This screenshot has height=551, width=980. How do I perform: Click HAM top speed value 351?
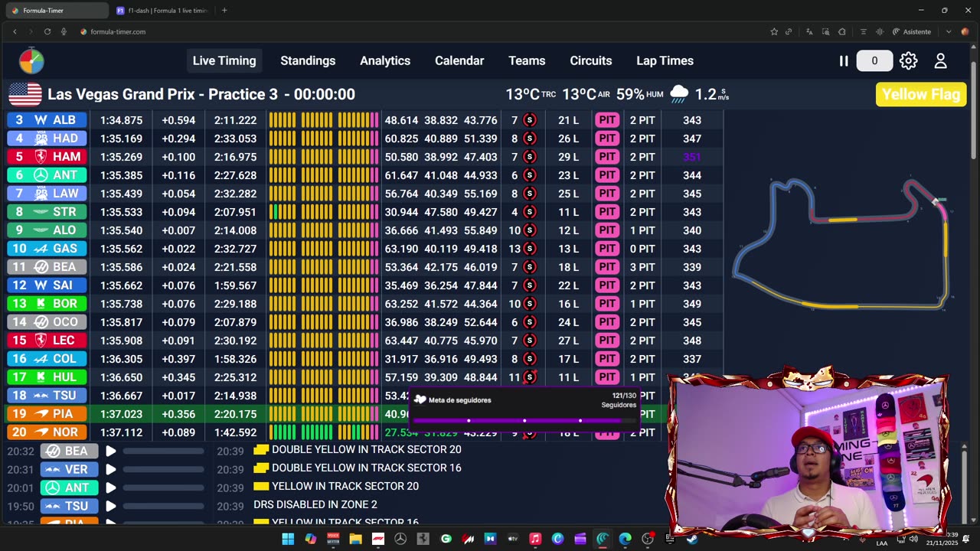click(692, 157)
